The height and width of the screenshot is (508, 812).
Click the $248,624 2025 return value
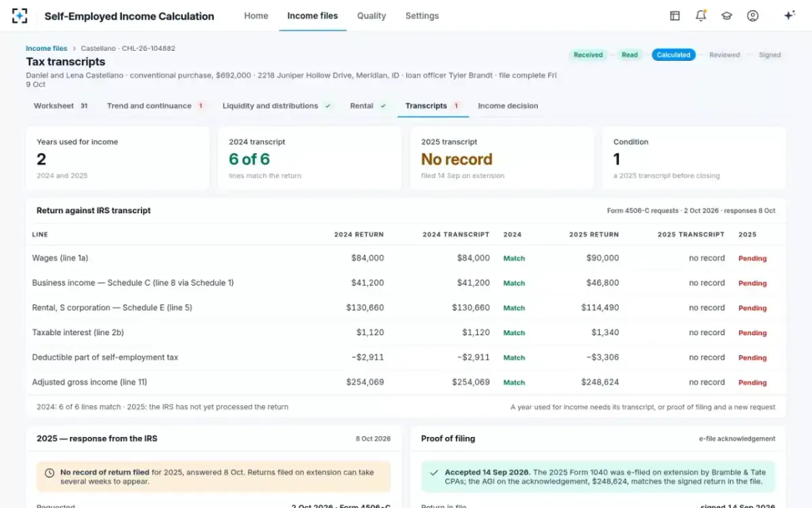pyautogui.click(x=600, y=382)
